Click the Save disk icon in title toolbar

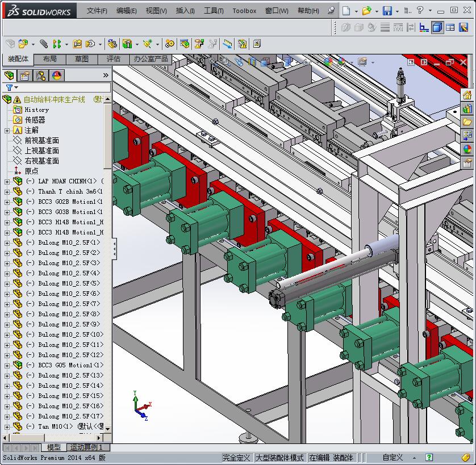[x=387, y=11]
